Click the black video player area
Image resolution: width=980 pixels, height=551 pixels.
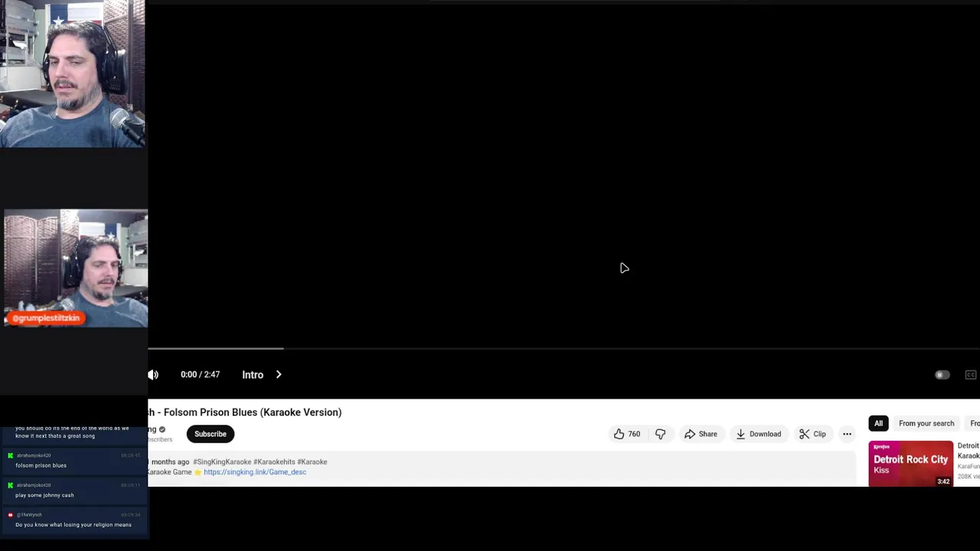(563, 174)
